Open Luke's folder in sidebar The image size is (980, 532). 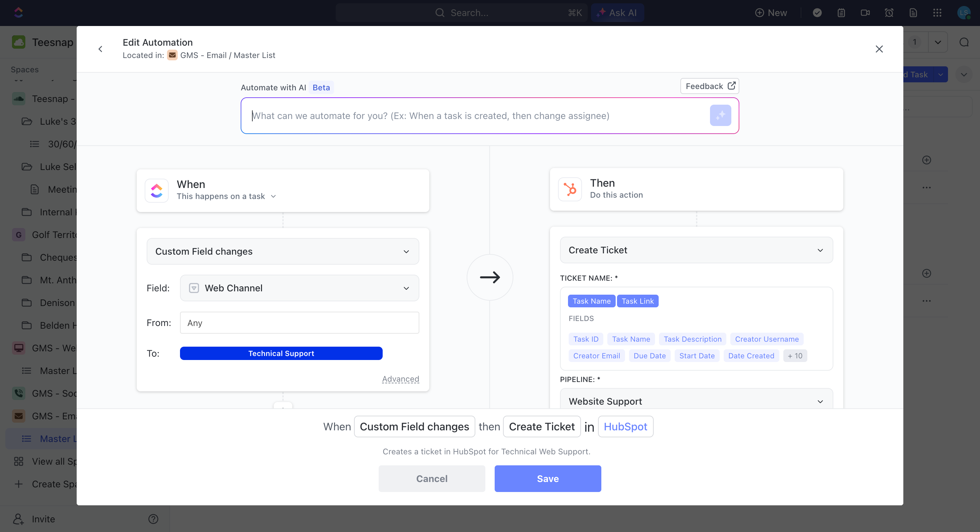pos(49,121)
